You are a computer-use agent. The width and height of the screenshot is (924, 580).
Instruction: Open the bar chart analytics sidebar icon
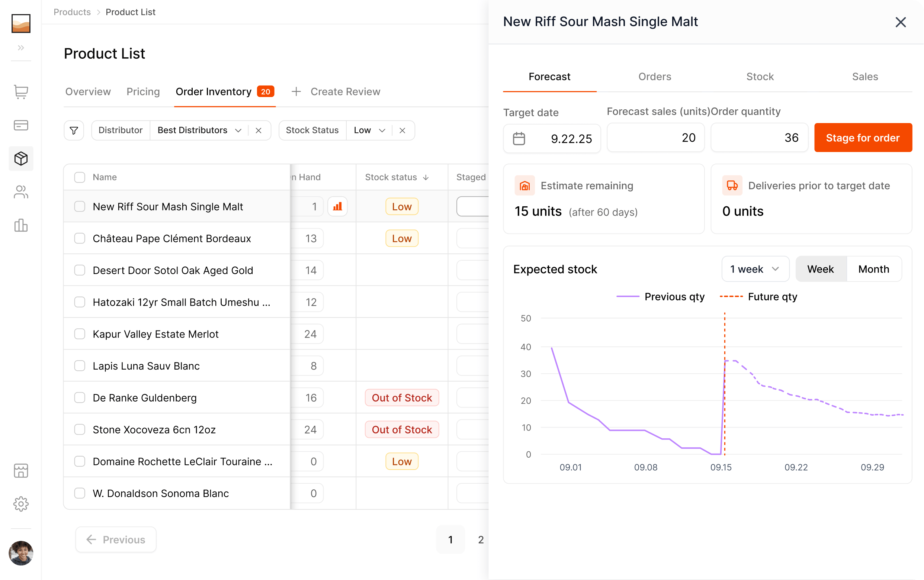tap(21, 225)
